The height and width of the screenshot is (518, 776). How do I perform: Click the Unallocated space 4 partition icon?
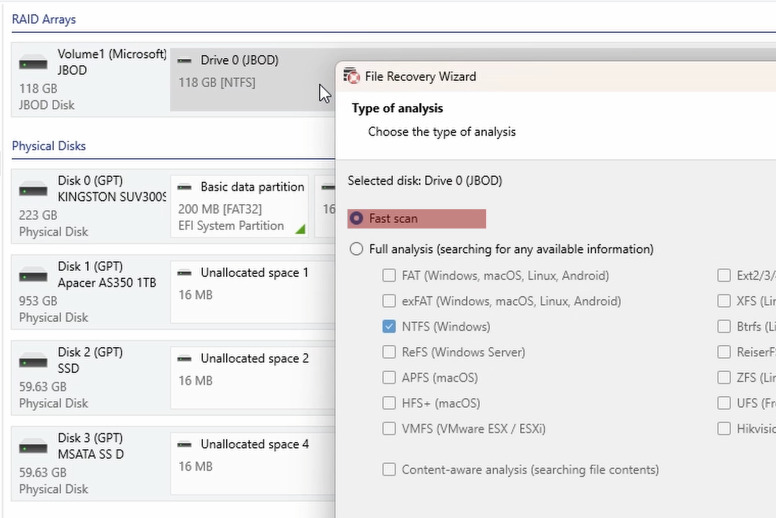[x=185, y=444]
